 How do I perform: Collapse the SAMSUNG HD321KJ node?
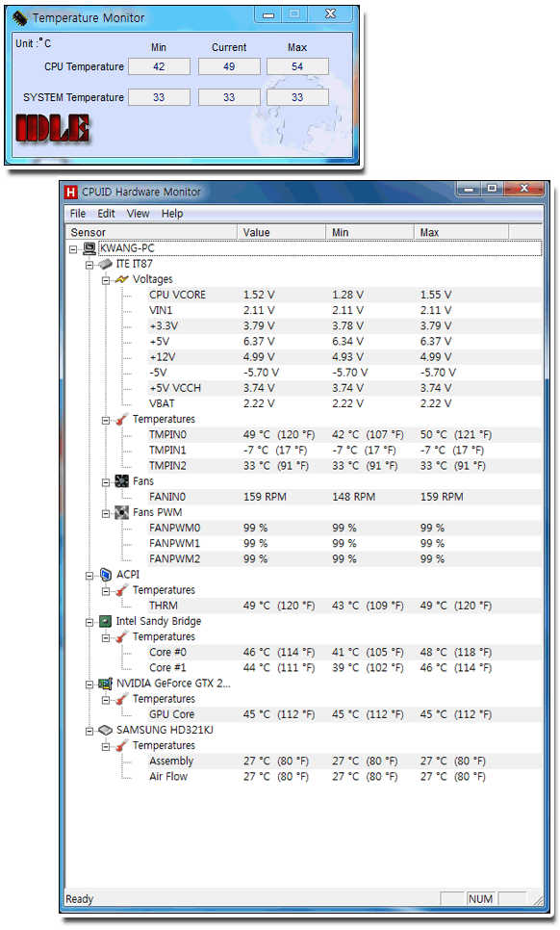(89, 731)
